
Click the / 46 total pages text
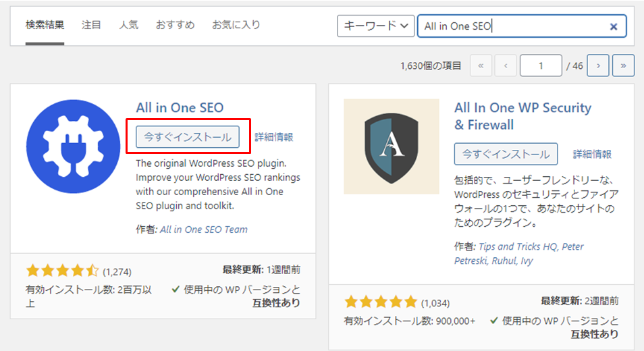574,65
